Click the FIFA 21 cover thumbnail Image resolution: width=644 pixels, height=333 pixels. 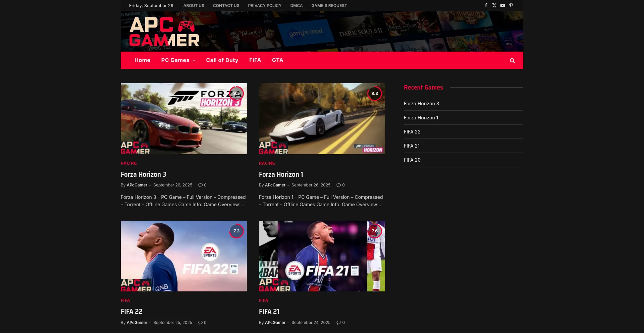pyautogui.click(x=322, y=256)
